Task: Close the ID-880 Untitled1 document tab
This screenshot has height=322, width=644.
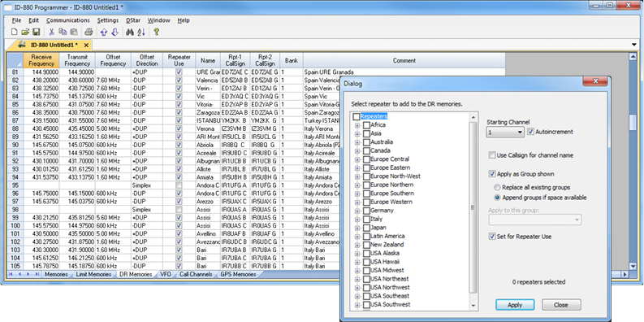Action: (x=86, y=45)
